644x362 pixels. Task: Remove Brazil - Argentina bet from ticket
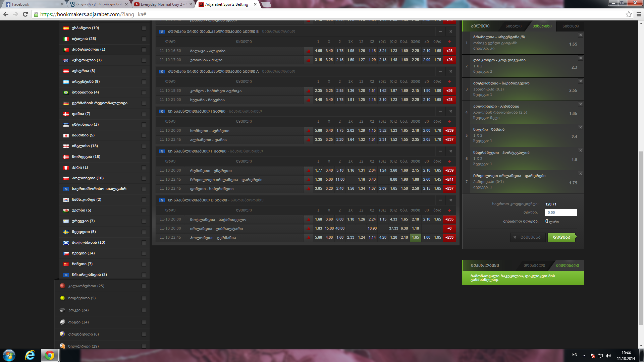point(580,35)
